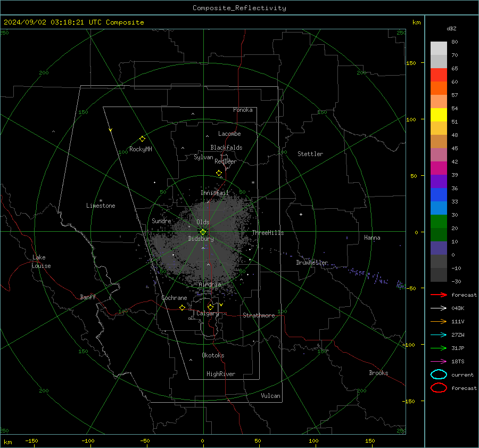This screenshot has height=448, width=479.
Task: Click the red forecast arrow in the legend
Action: coord(439,295)
